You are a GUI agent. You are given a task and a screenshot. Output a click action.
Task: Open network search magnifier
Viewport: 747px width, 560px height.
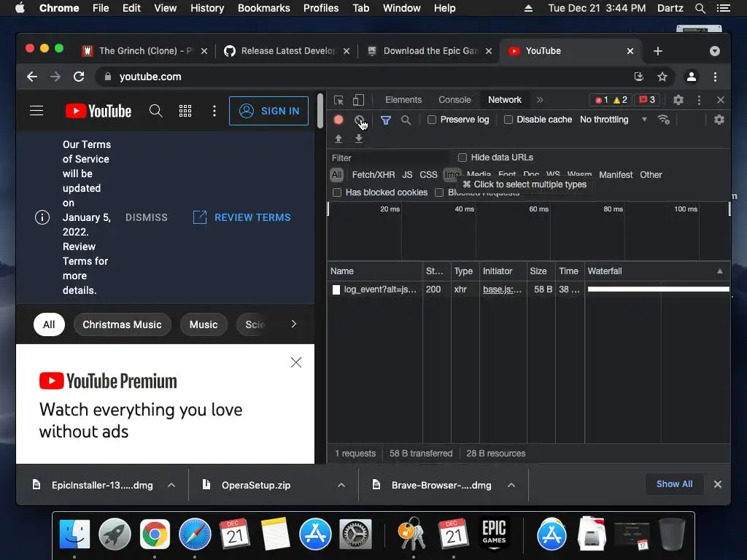point(406,120)
